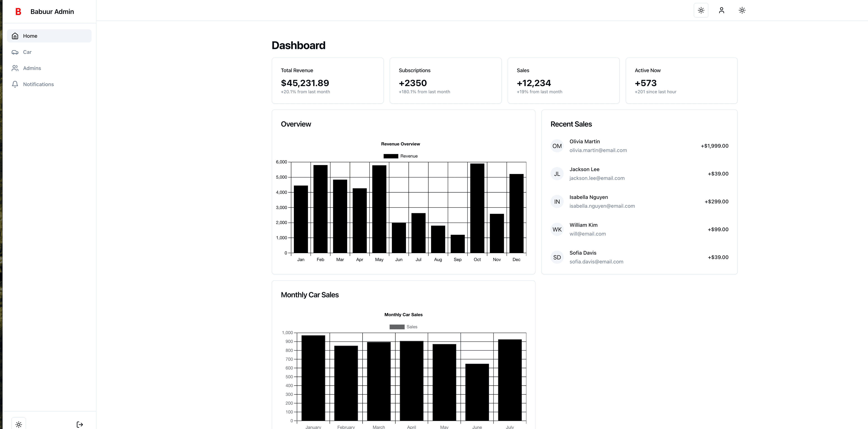Click the October bar in Revenue Overview
Image resolution: width=868 pixels, height=429 pixels.
coord(477,209)
